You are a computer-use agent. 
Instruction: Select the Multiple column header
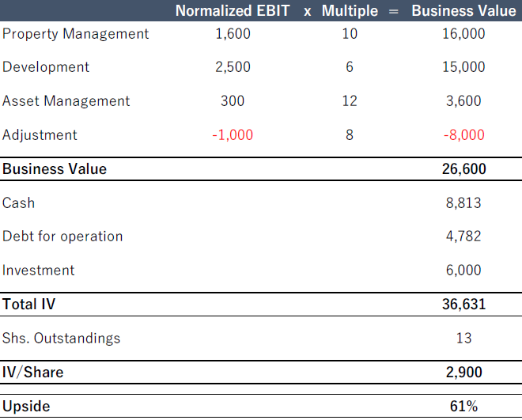click(x=349, y=11)
